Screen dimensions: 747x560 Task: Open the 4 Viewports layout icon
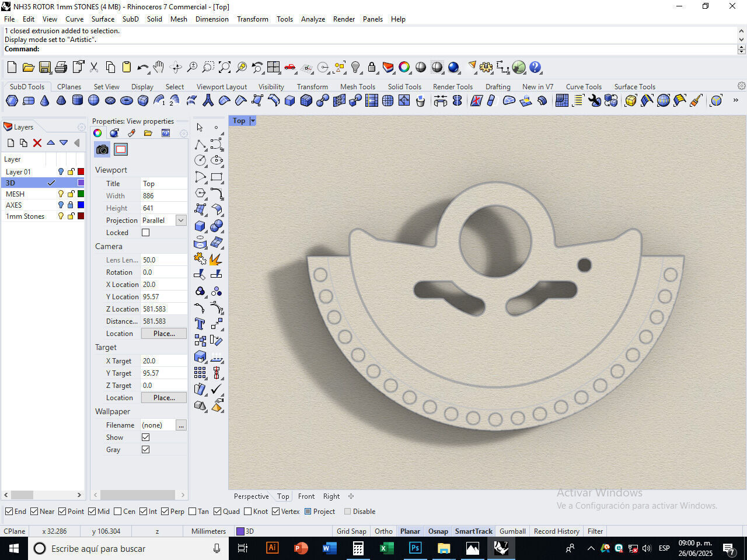tap(274, 68)
